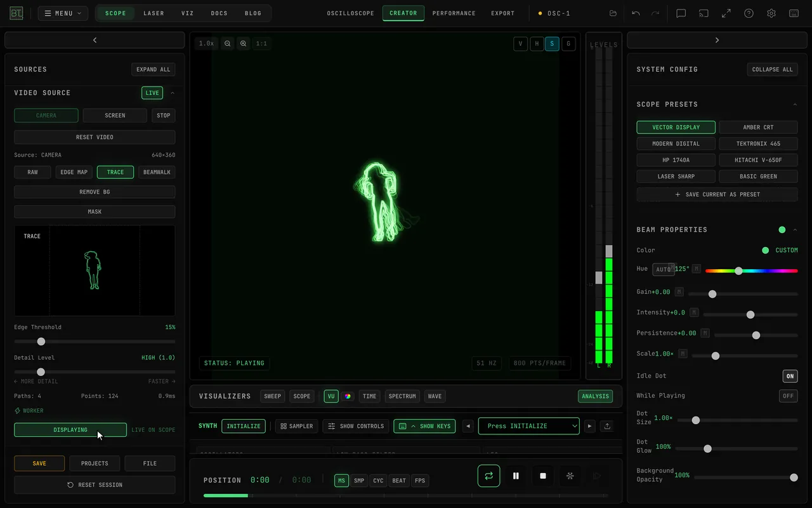Click the M button next to Gain
812x508 pixels.
[679, 292]
